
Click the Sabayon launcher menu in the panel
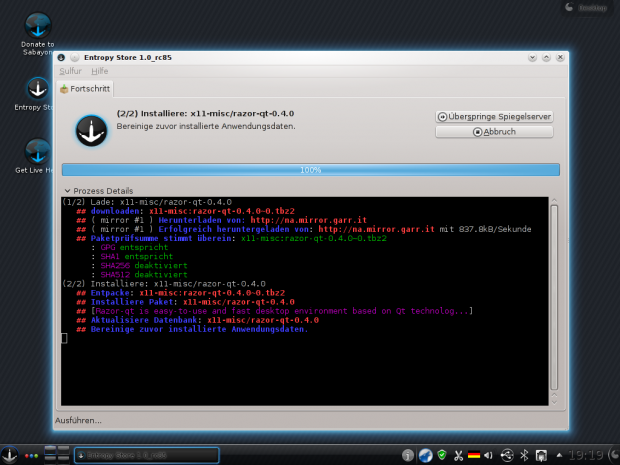click(x=9, y=455)
